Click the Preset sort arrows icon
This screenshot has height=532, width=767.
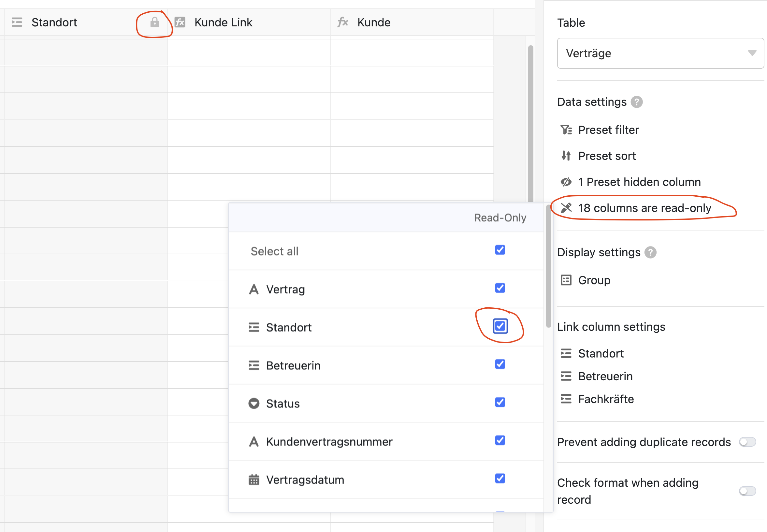(x=566, y=156)
